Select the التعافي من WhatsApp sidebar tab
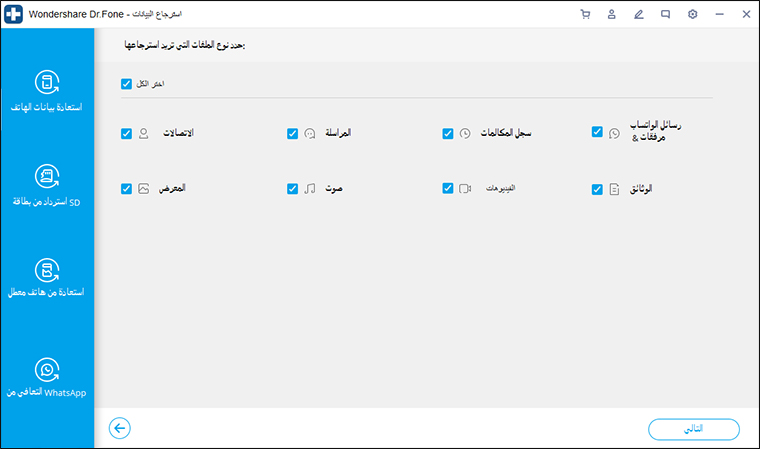760x449 pixels. [47, 378]
